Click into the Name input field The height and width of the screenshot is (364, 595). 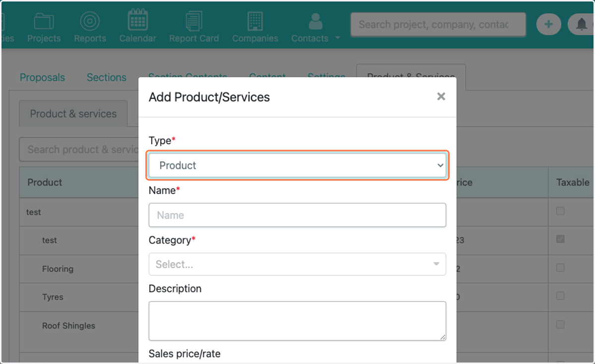pyautogui.click(x=297, y=215)
